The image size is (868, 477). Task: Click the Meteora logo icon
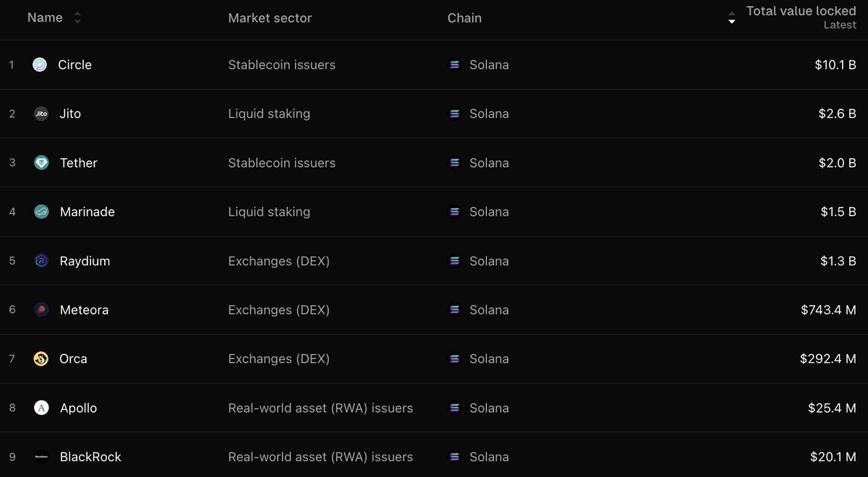[x=41, y=310]
